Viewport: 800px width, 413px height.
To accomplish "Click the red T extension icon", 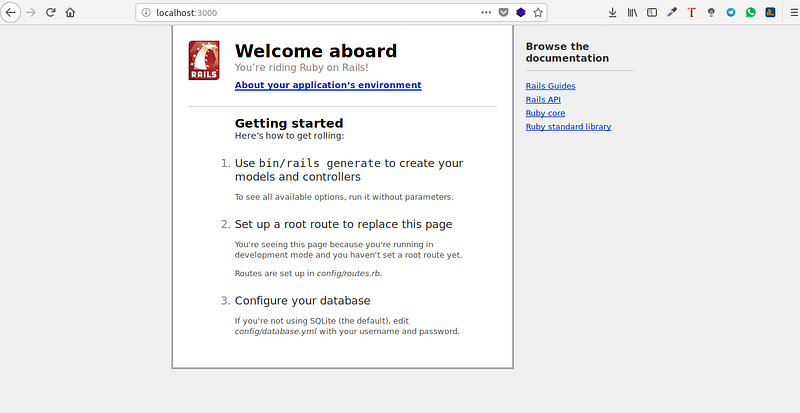I will 691,13.
